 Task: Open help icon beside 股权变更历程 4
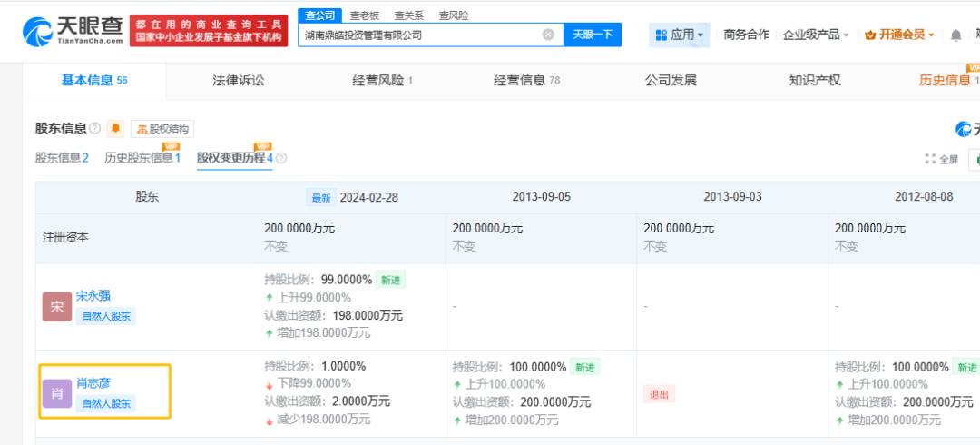pos(281,158)
